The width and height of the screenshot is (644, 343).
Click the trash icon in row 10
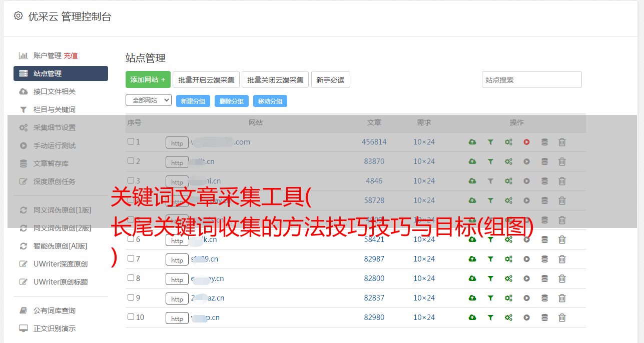[x=562, y=317]
